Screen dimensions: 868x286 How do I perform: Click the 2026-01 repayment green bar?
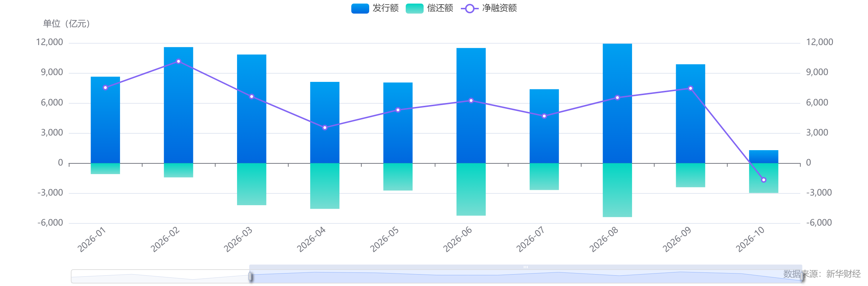point(105,169)
